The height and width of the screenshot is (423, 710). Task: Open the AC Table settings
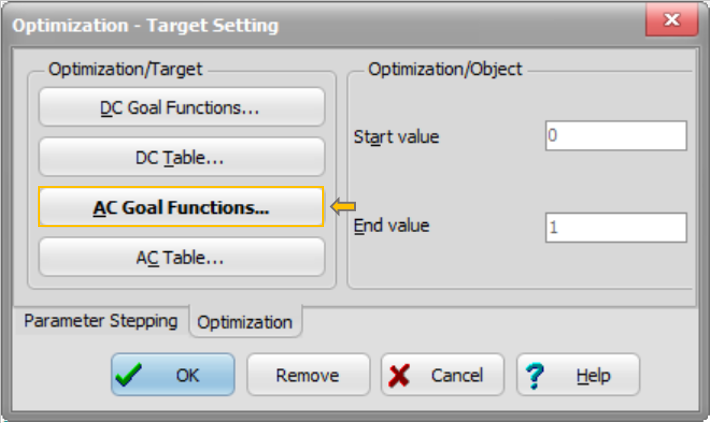(181, 257)
